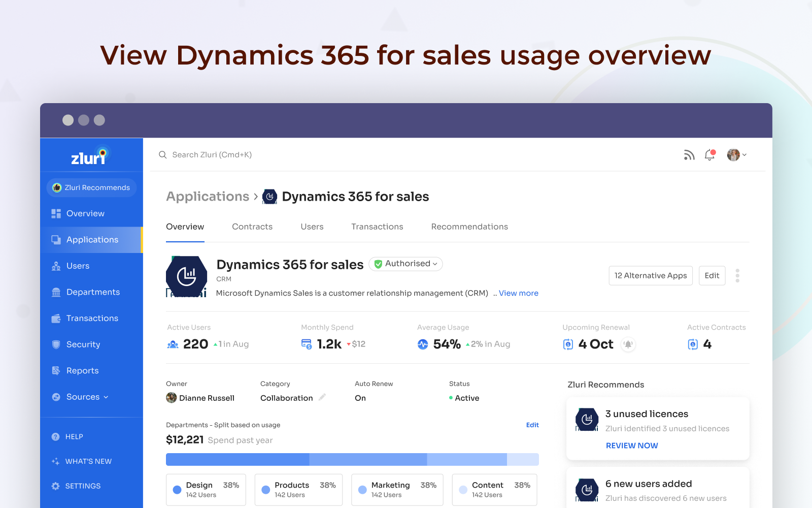Click the Active Users people icon
This screenshot has height=508, width=812.
click(173, 344)
